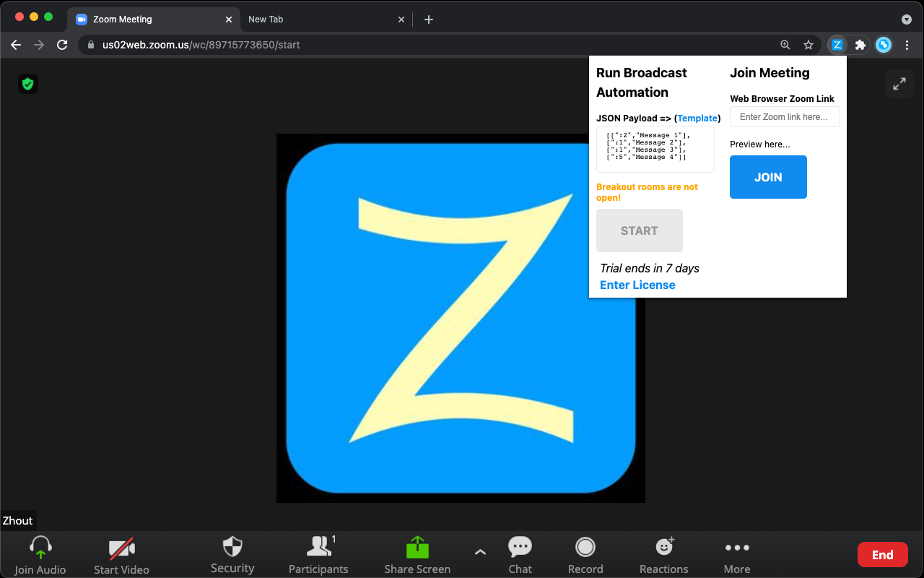The width and height of the screenshot is (924, 578).
Task: Click the 'Preview here...' text
Action: point(759,144)
